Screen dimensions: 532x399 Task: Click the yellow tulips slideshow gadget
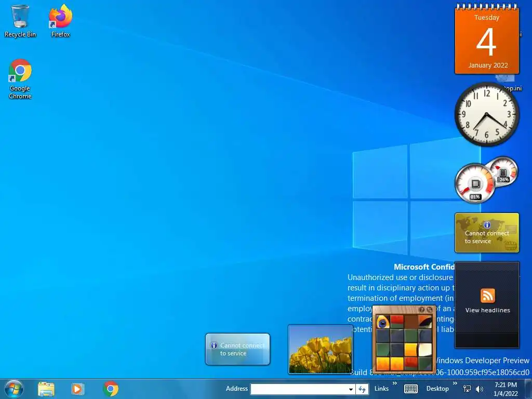coord(320,350)
